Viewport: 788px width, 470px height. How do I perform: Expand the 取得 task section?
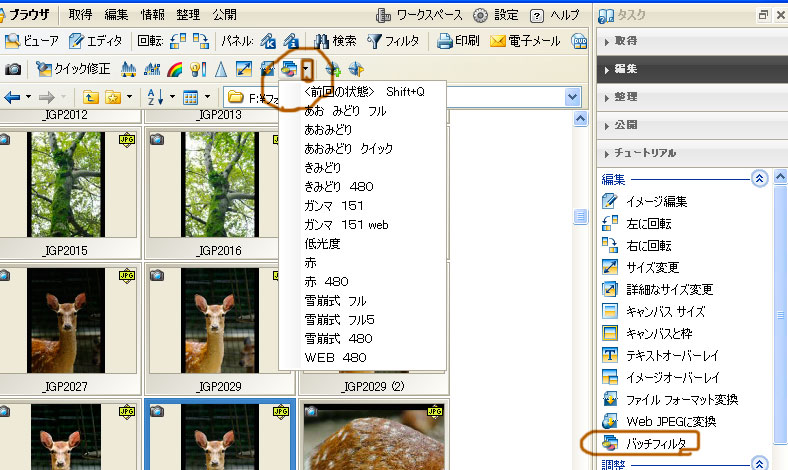(693, 41)
